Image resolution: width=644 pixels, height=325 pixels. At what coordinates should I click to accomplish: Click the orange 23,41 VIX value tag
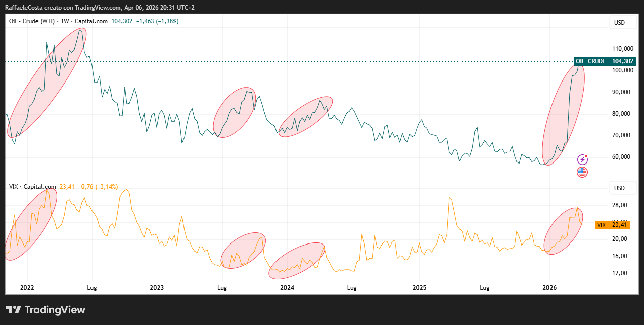click(619, 225)
